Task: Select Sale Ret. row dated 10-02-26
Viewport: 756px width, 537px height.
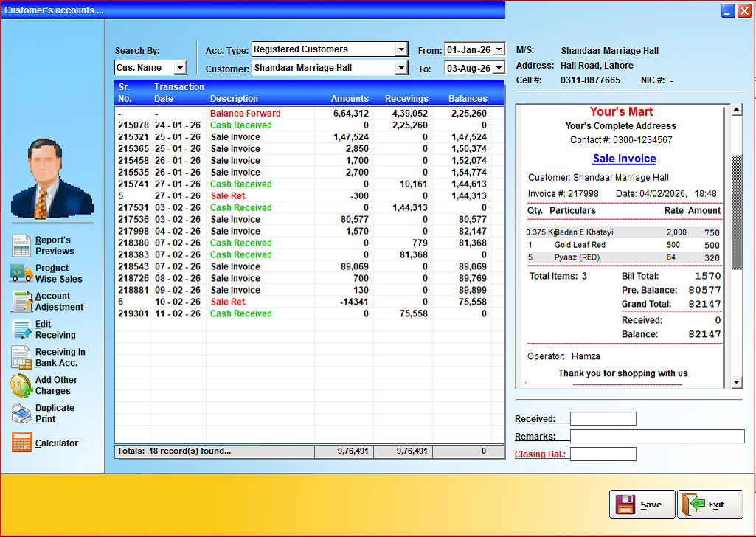Action: coord(309,302)
